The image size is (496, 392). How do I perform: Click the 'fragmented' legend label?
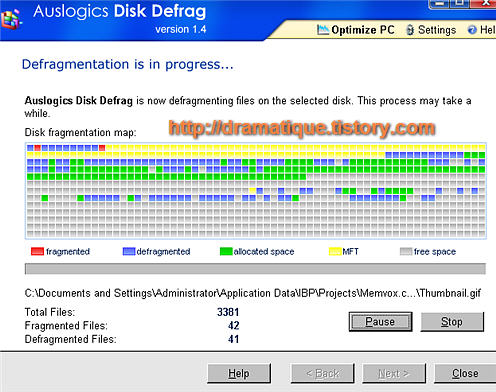tap(68, 251)
